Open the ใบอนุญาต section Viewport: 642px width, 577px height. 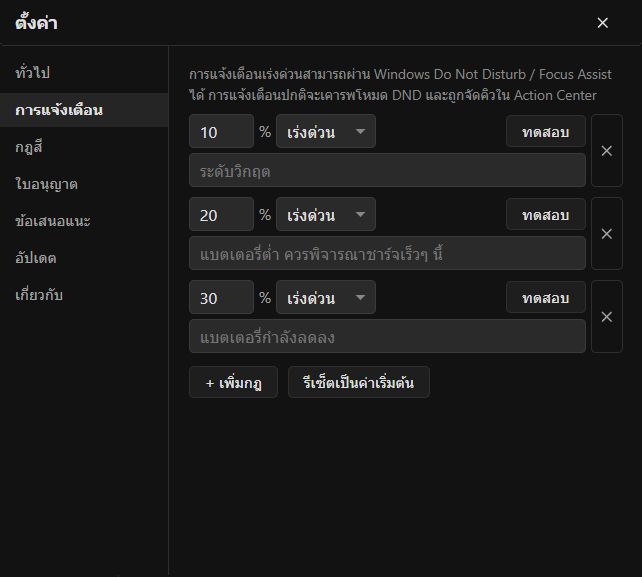pos(84,184)
